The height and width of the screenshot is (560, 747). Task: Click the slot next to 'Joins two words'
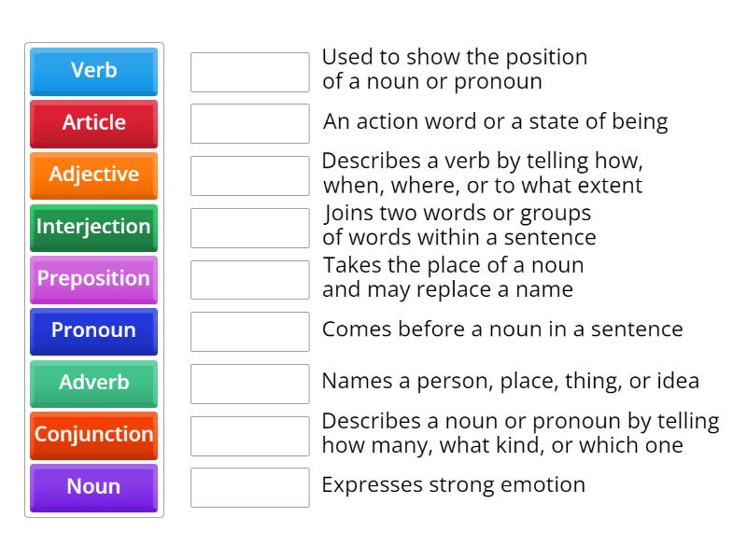(x=248, y=228)
